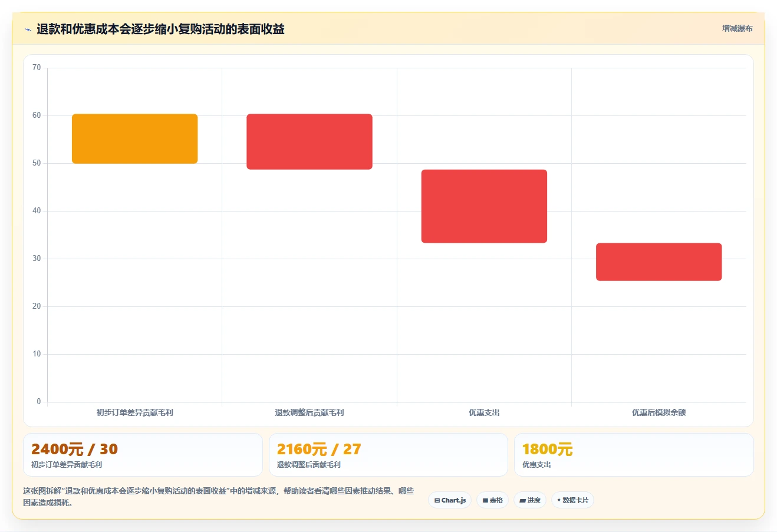Click the 进度 tag chip
This screenshot has width=777, height=532.
pos(530,500)
